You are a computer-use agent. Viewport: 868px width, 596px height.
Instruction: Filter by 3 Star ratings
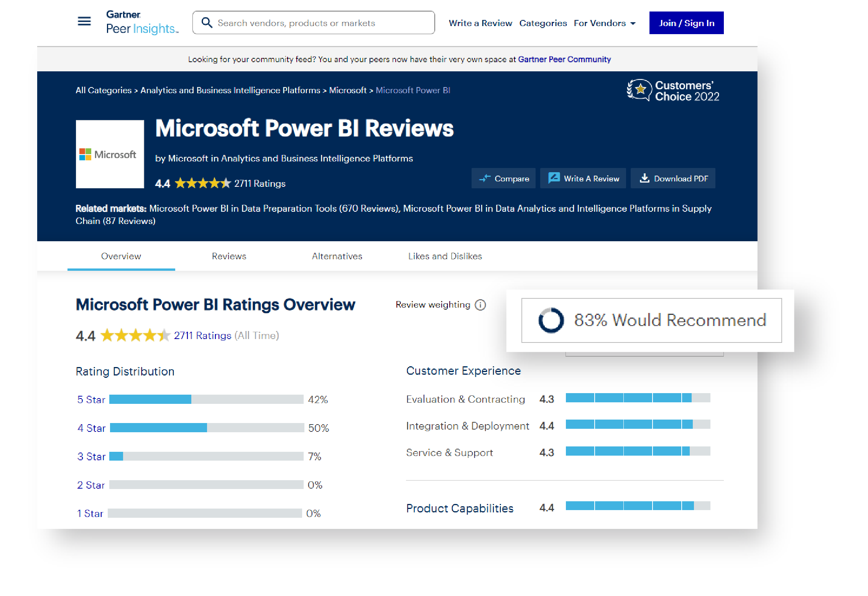coord(91,456)
